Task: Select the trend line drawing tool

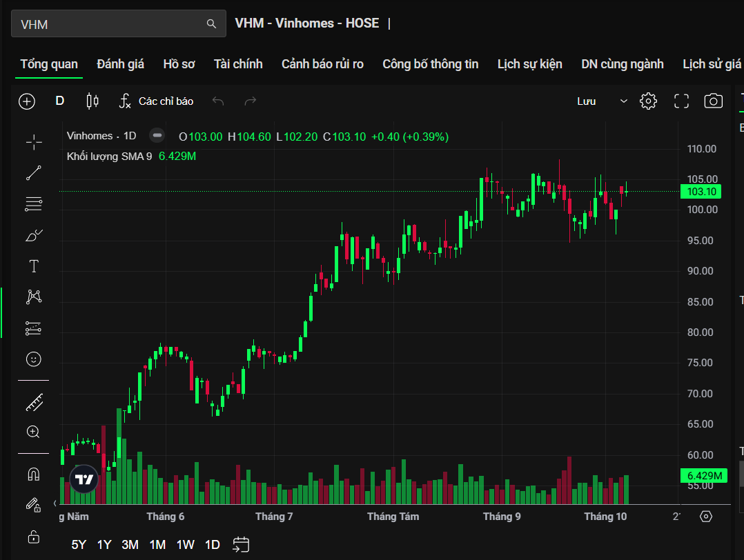Action: 34,173
